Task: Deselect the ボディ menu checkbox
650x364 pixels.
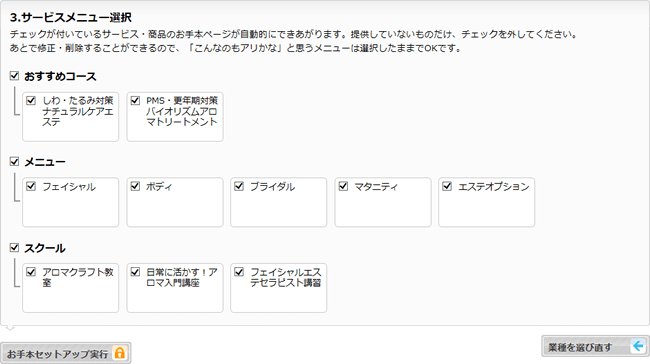Action: (135, 186)
